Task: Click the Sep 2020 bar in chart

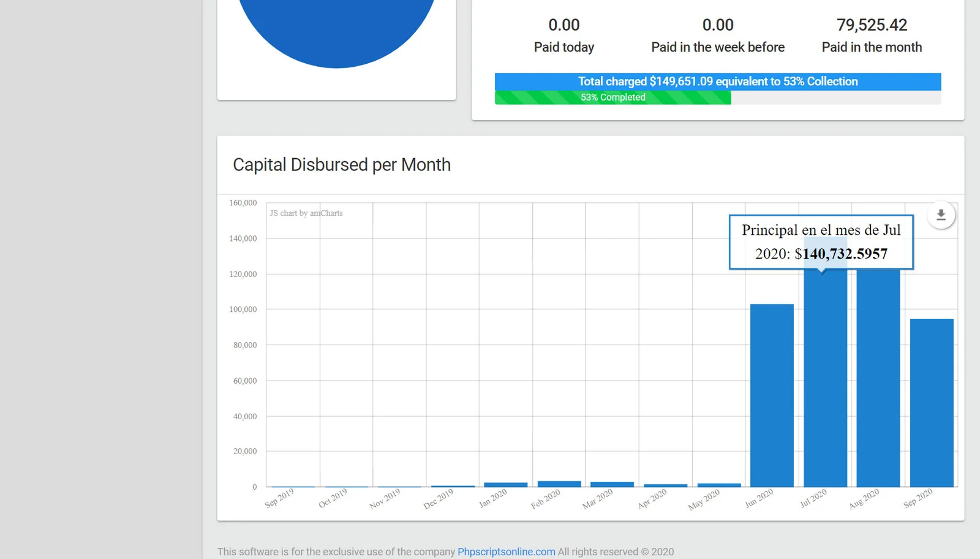Action: [932, 403]
